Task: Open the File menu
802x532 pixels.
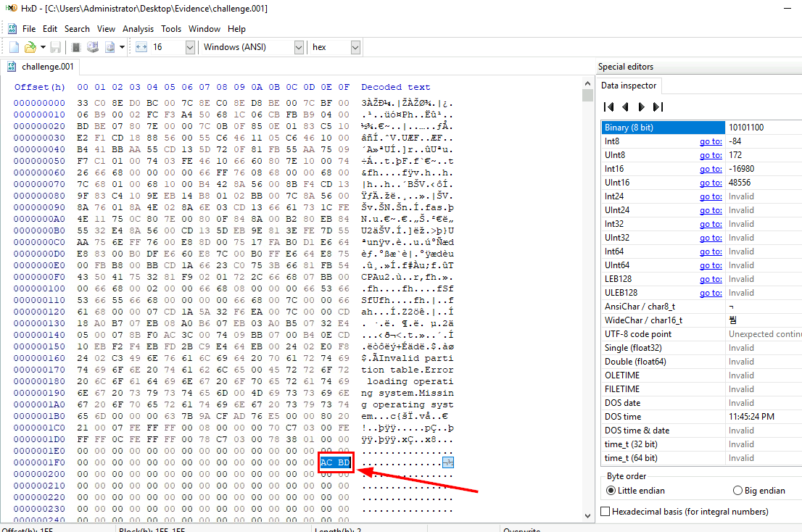Action: (x=29, y=29)
